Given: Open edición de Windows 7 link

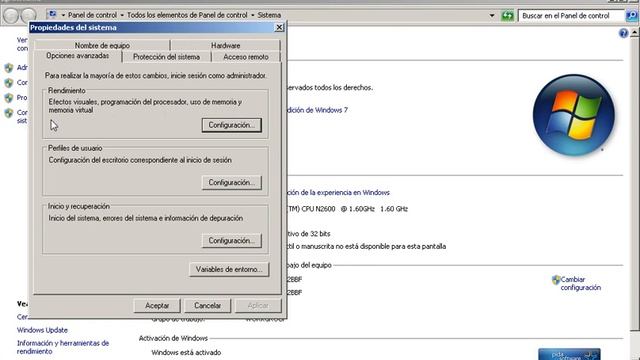Looking at the screenshot, I should pyautogui.click(x=317, y=110).
